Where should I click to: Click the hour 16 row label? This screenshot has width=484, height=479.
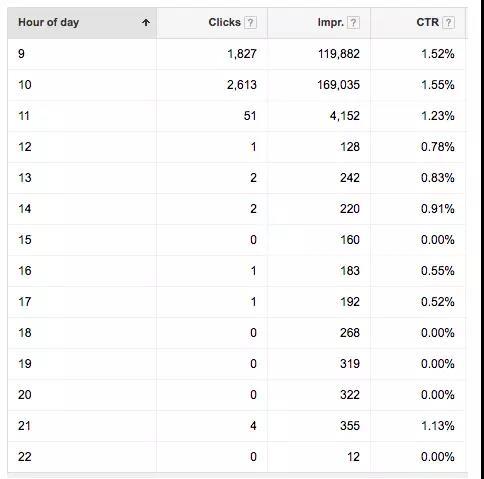coord(25,271)
